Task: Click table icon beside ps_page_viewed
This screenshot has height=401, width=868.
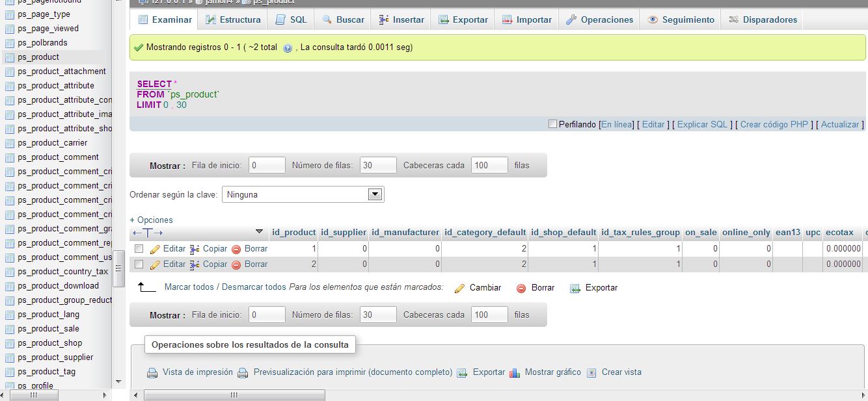Action: pos(9,29)
